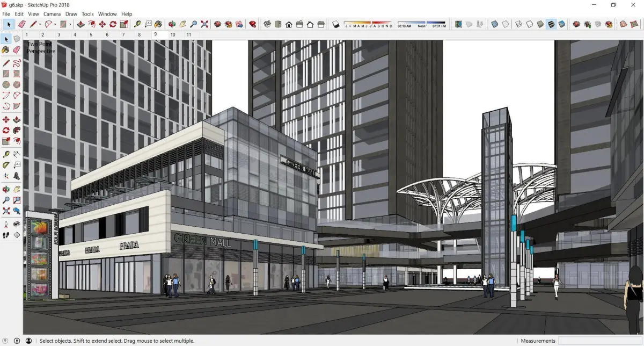
Task: Toggle the geo-location Terrain icon
Action: click(x=469, y=24)
